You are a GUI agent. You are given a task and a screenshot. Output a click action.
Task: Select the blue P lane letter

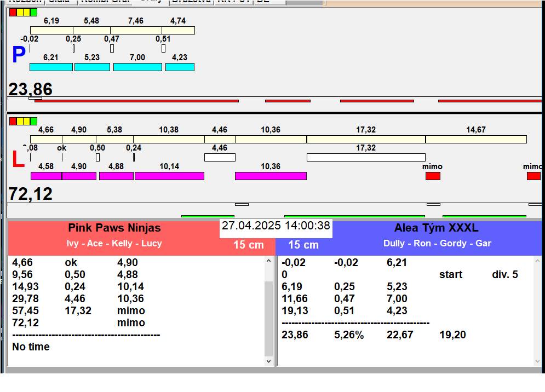pyautogui.click(x=19, y=55)
